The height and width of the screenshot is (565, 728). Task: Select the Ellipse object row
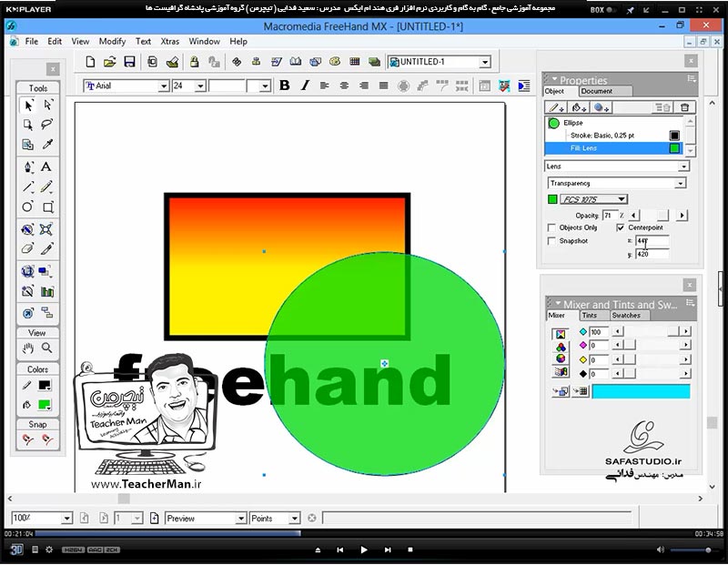613,123
